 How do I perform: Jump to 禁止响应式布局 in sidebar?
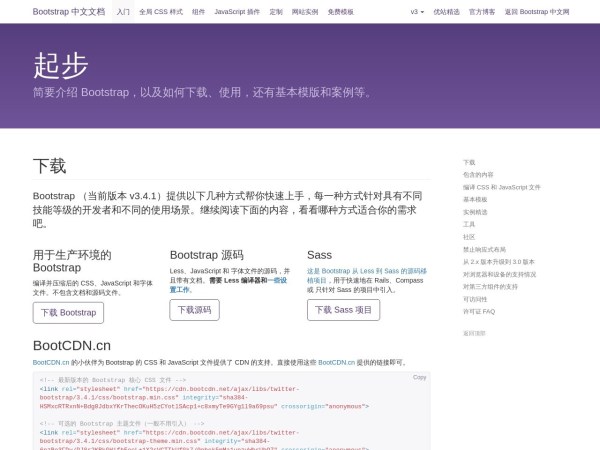[x=486, y=249]
